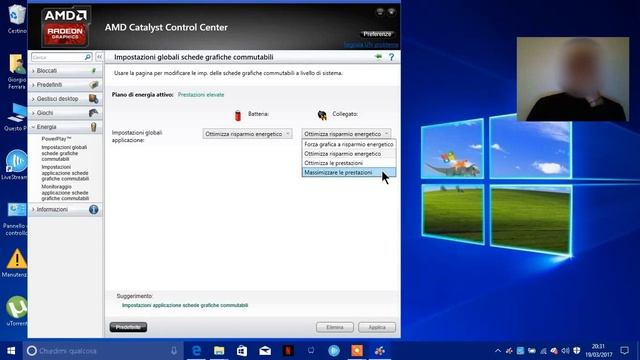Click the gamepad icon beside Giochi
This screenshot has width=640, height=360.
point(93,113)
